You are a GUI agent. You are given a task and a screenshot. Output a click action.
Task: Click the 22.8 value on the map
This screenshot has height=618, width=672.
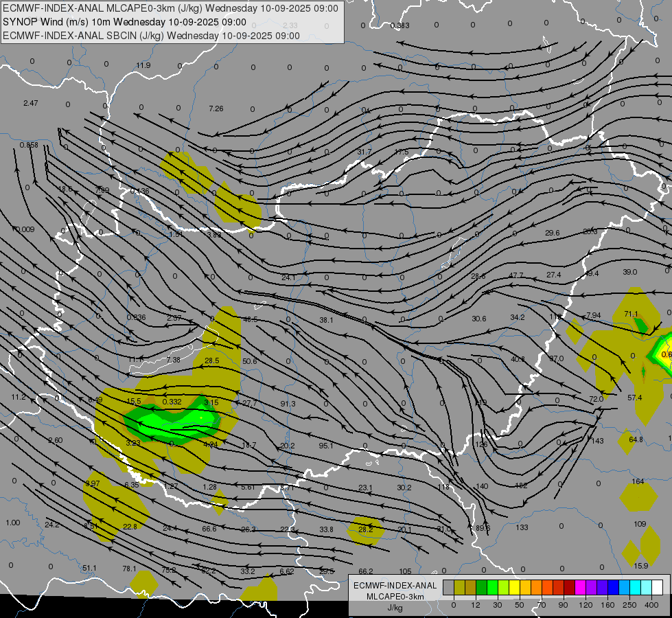[x=130, y=526]
